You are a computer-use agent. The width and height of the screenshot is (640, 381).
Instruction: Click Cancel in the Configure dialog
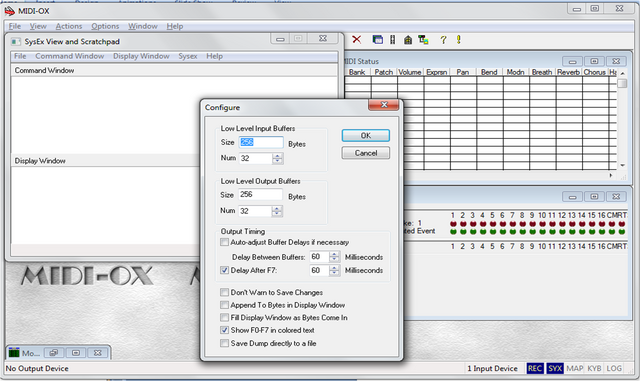[x=366, y=153]
